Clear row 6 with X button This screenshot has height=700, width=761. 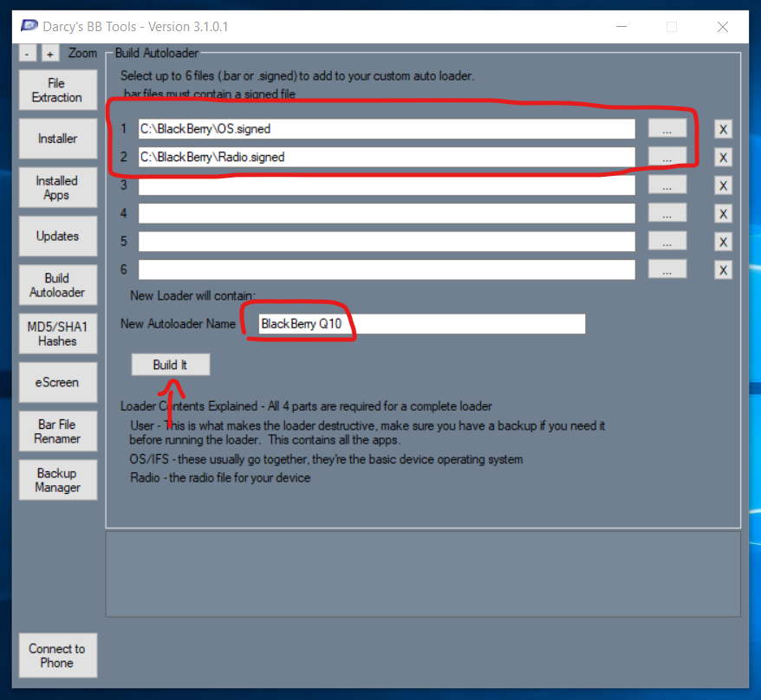tap(723, 270)
